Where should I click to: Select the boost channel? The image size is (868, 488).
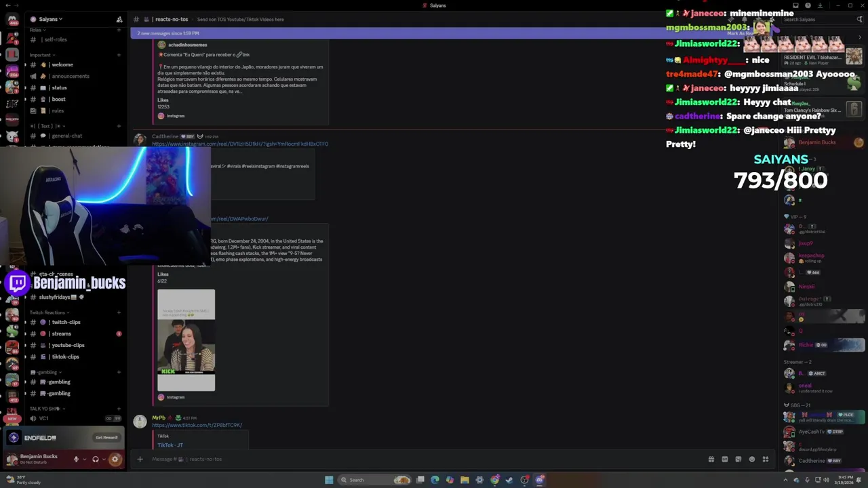click(x=58, y=99)
